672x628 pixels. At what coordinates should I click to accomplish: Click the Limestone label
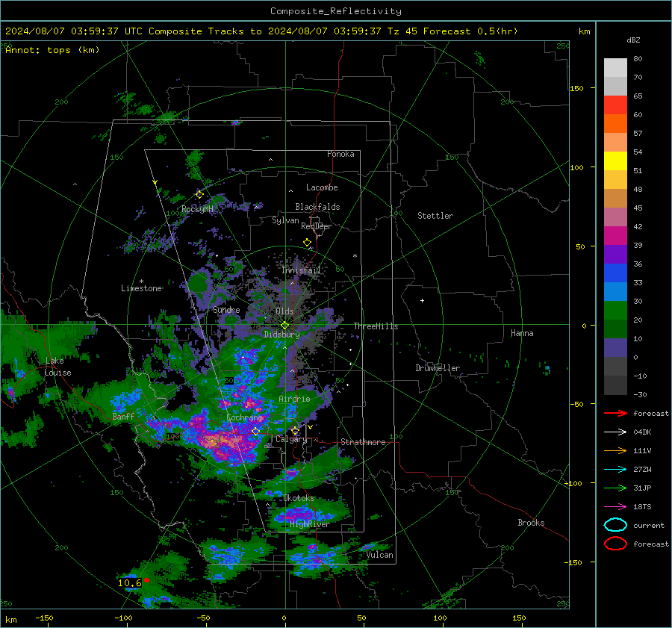pos(141,288)
